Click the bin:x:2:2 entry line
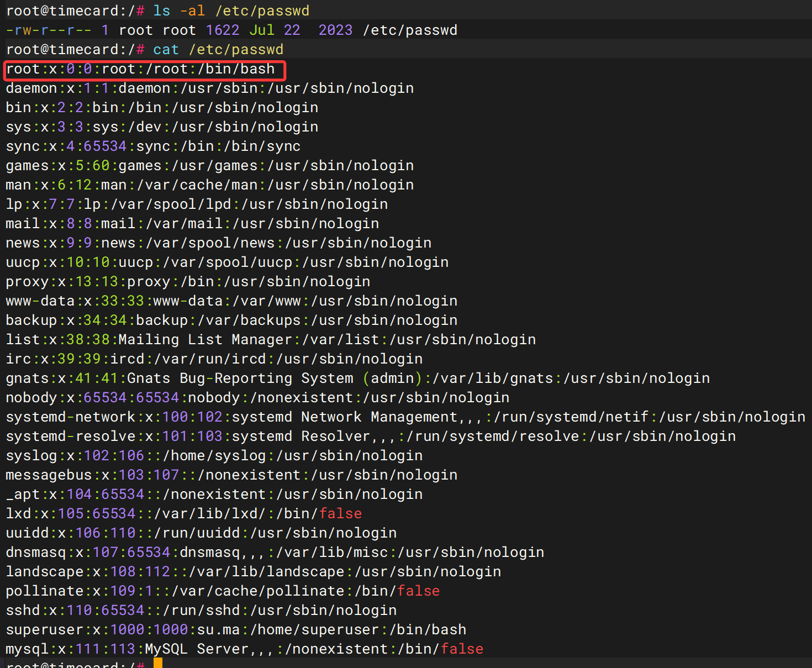812x668 pixels. (x=162, y=107)
